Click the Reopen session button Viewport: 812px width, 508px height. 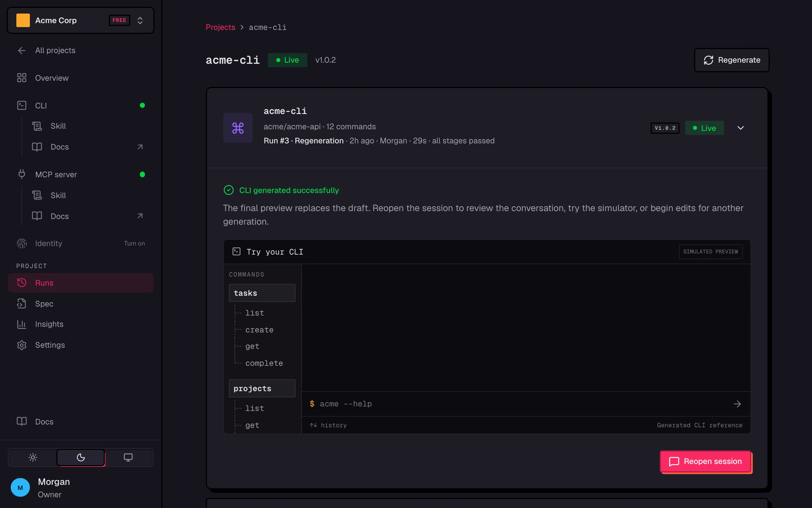pyautogui.click(x=705, y=461)
